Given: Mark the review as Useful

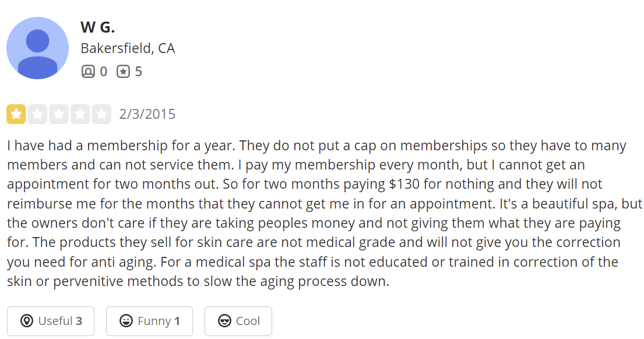Looking at the screenshot, I should 51,321.
